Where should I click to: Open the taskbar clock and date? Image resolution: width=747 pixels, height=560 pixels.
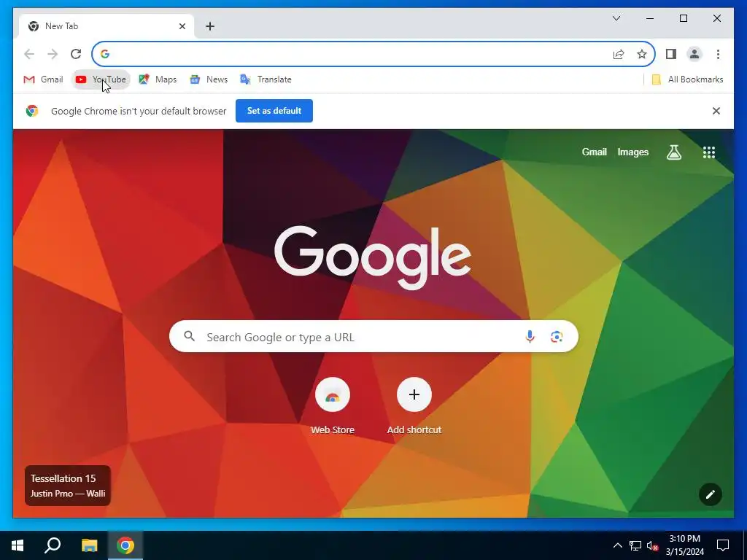tap(684, 545)
